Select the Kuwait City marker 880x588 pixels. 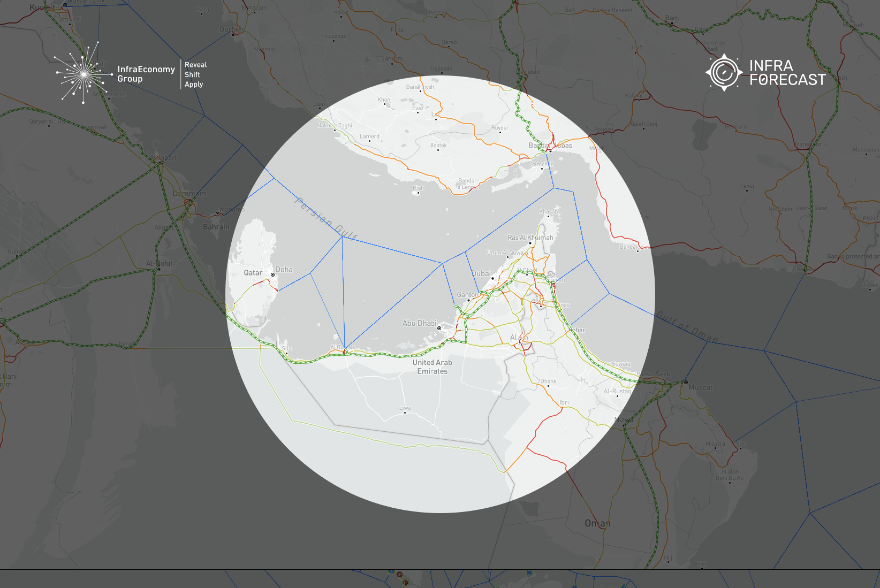(65, 5)
